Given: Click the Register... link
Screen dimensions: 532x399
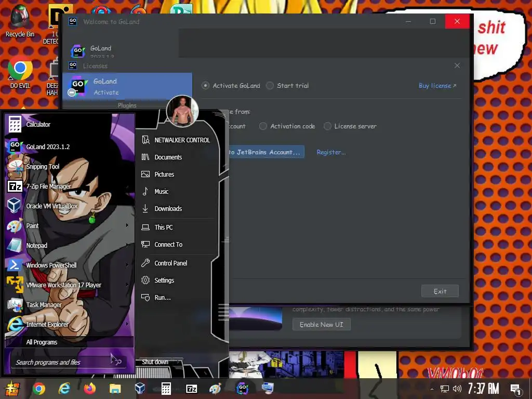Looking at the screenshot, I should click(331, 152).
